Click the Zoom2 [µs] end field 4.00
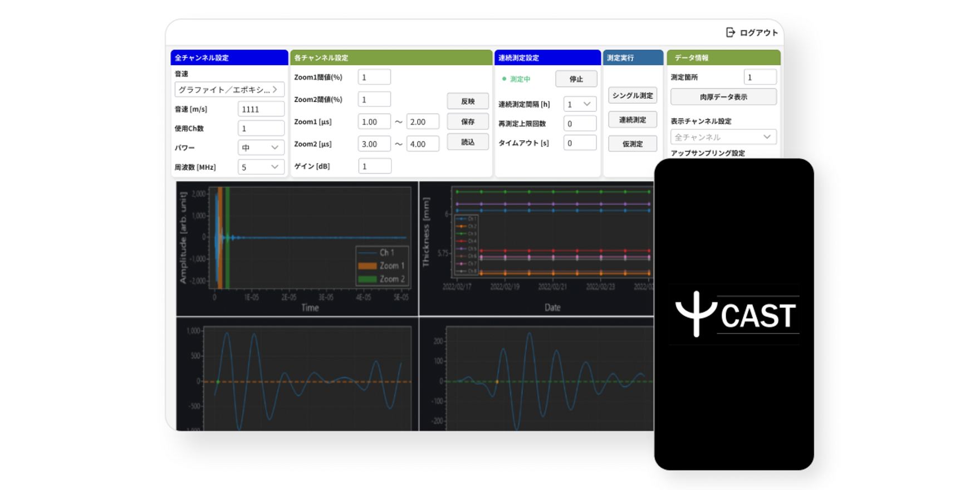The width and height of the screenshot is (980, 490). click(x=423, y=144)
